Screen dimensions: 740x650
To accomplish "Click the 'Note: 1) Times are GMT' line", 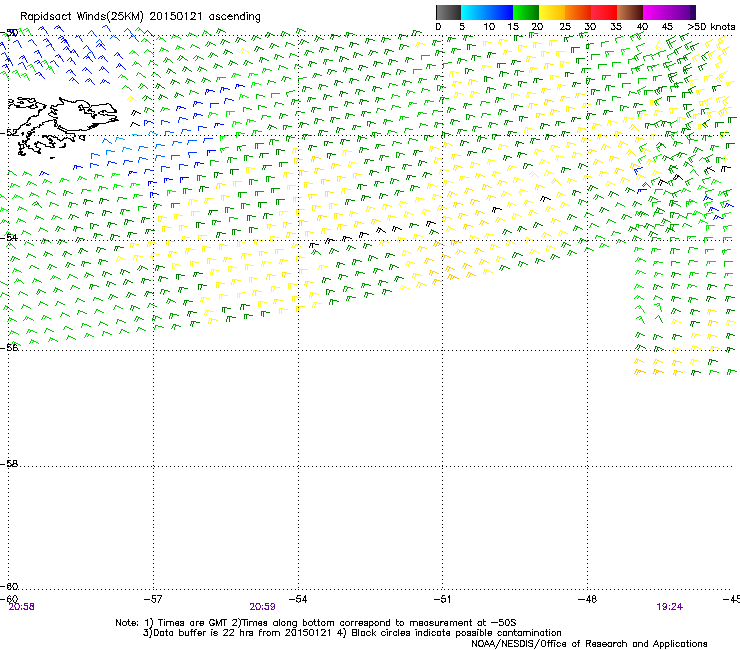I will pos(316,623).
